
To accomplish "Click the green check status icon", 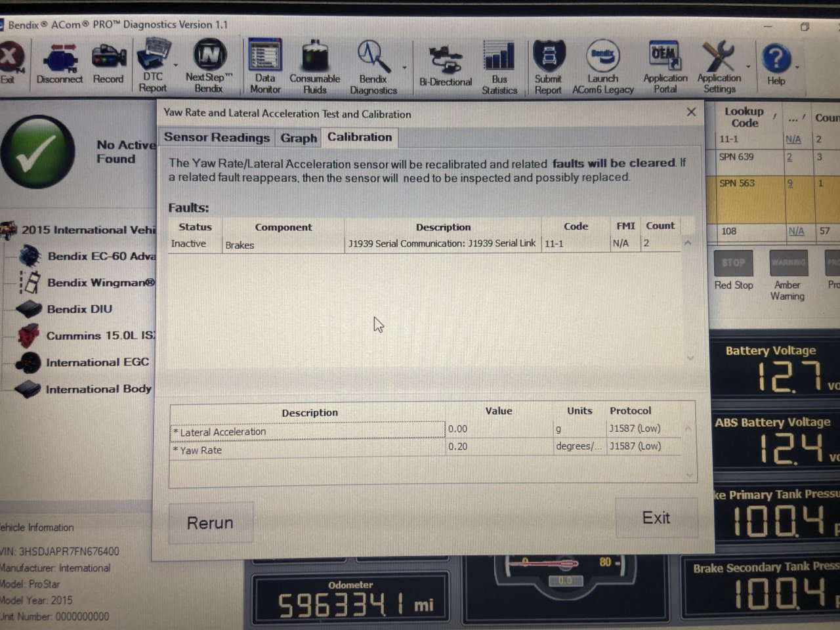I will click(37, 152).
